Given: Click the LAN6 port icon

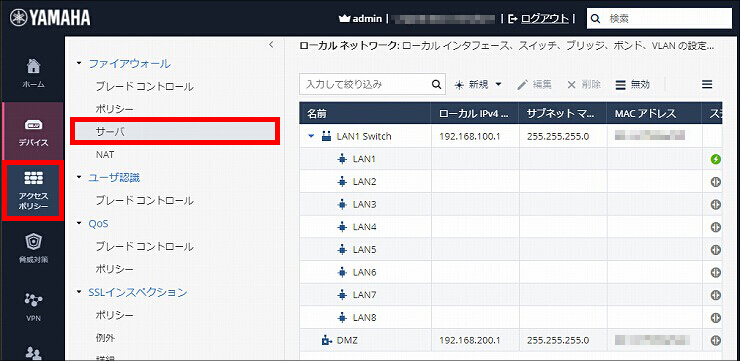Looking at the screenshot, I should (x=343, y=272).
